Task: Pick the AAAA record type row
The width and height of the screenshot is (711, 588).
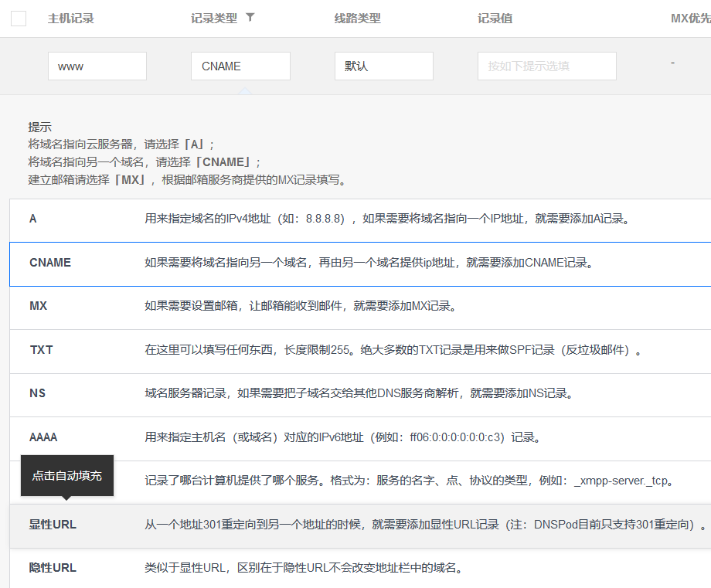Action: [x=359, y=438]
